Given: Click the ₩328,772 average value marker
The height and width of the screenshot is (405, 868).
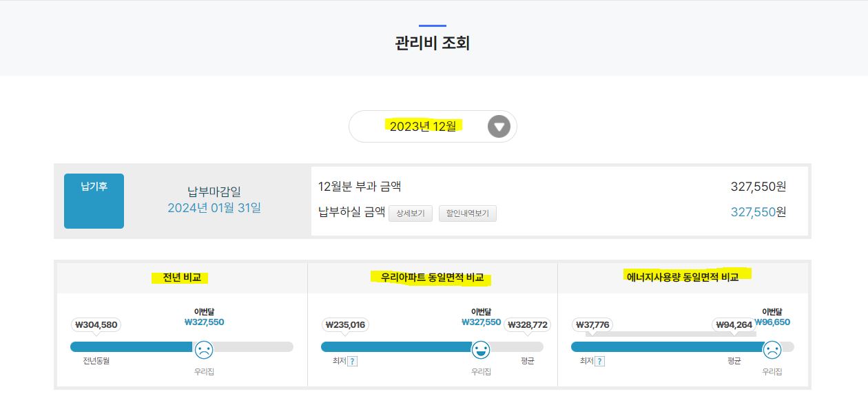Looking at the screenshot, I should 528,324.
